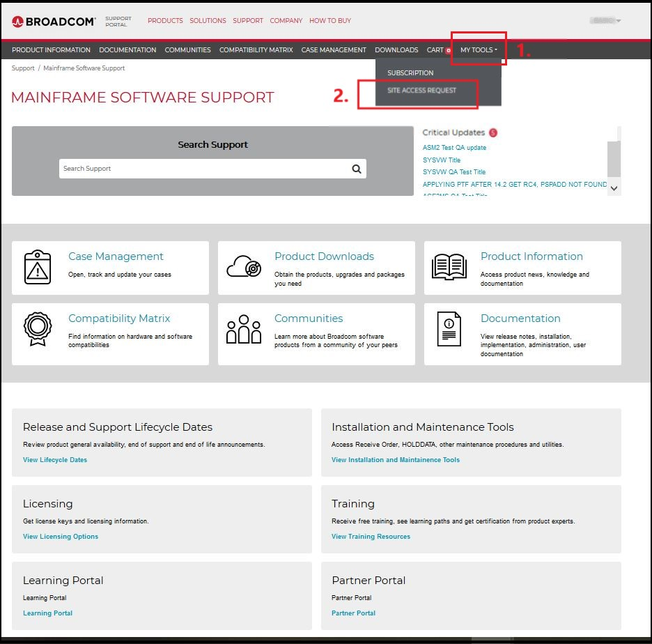This screenshot has height=644, width=652.
Task: Select SITE ACCESS REQUEST menu entry
Action: click(x=421, y=92)
